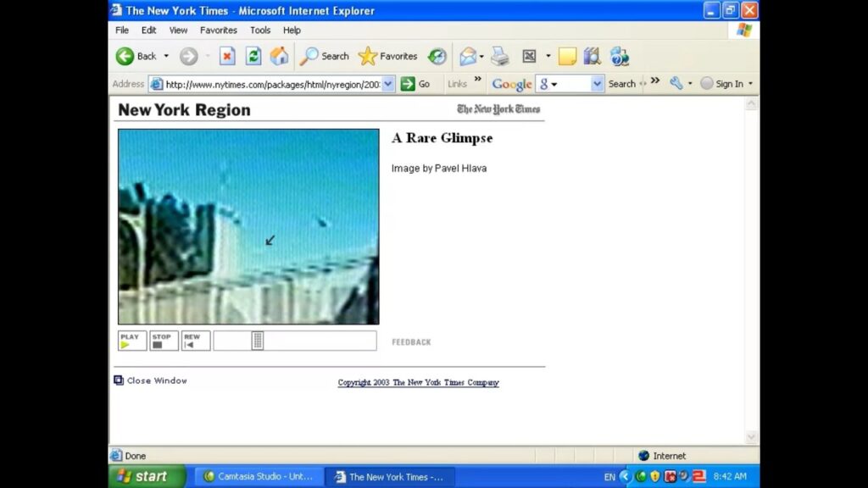Refresh the current page
The height and width of the screenshot is (488, 868).
(253, 56)
